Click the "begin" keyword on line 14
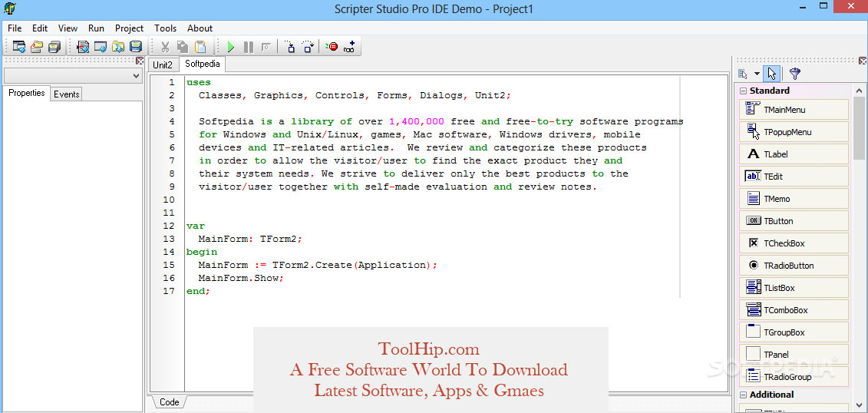This screenshot has width=868, height=413. 202,252
